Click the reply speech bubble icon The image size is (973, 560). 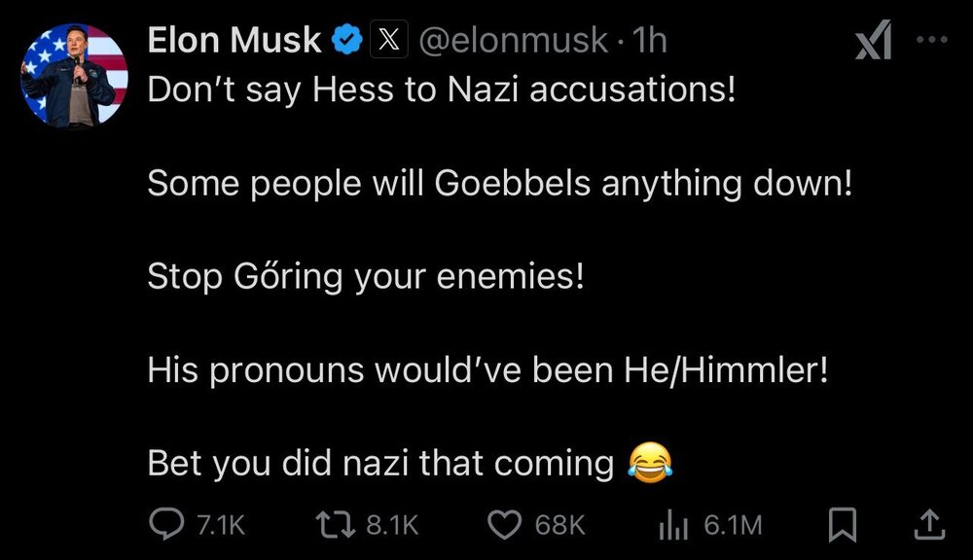(165, 525)
